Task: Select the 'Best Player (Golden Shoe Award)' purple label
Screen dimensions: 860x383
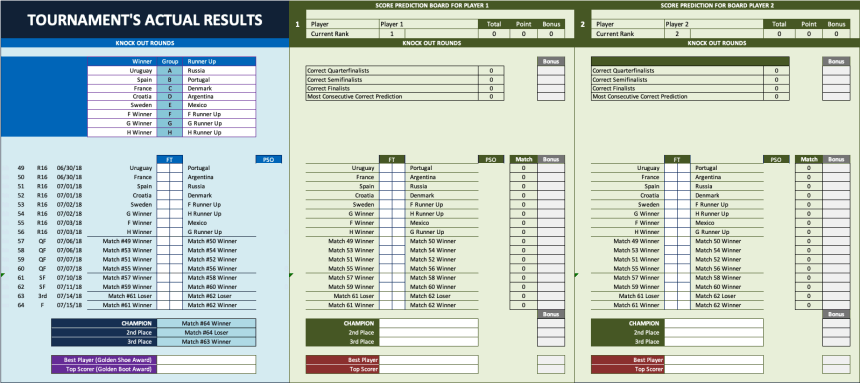Action: (x=104, y=360)
